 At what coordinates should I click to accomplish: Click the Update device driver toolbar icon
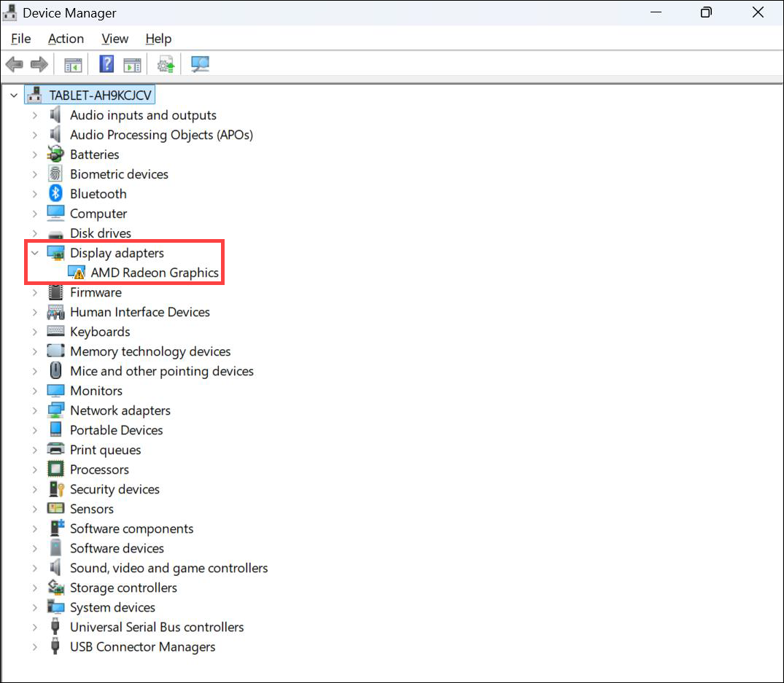[166, 64]
